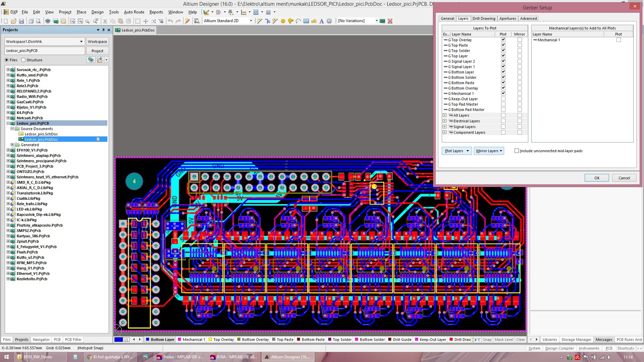Select the Place String text tool
The height and width of the screenshot is (362, 644).
point(321,21)
